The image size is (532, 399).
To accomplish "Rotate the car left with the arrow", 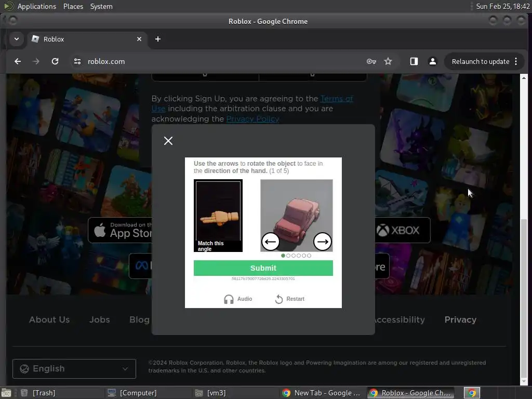I will pos(270,242).
